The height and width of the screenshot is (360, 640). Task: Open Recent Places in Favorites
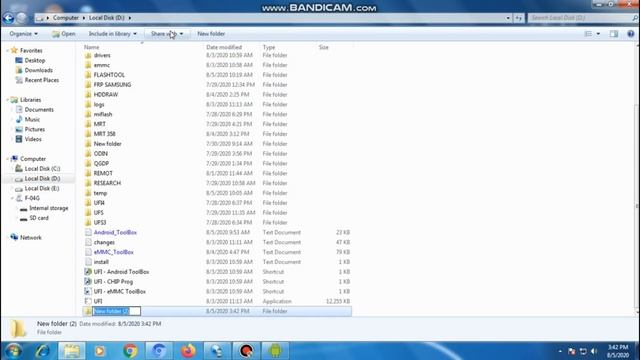click(42, 80)
